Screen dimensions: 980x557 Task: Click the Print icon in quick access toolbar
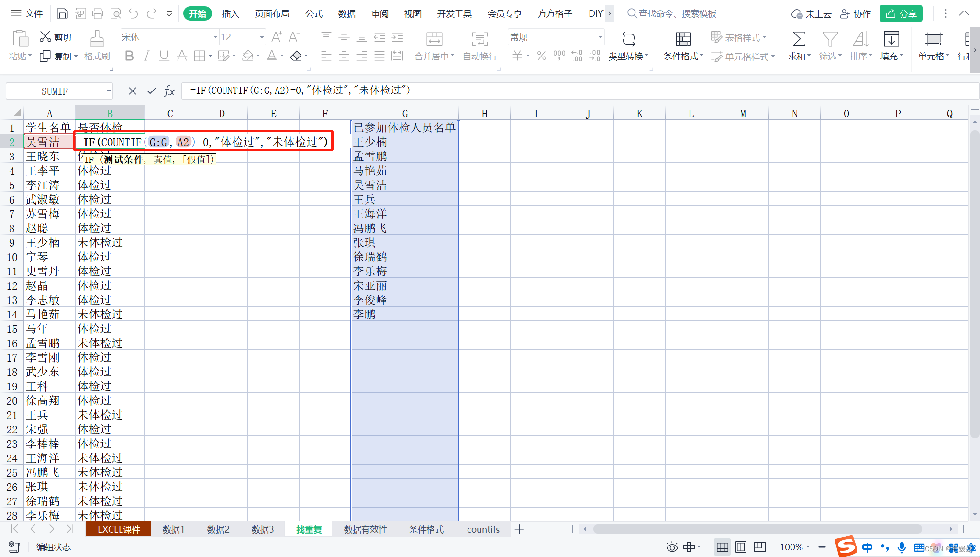[98, 13]
